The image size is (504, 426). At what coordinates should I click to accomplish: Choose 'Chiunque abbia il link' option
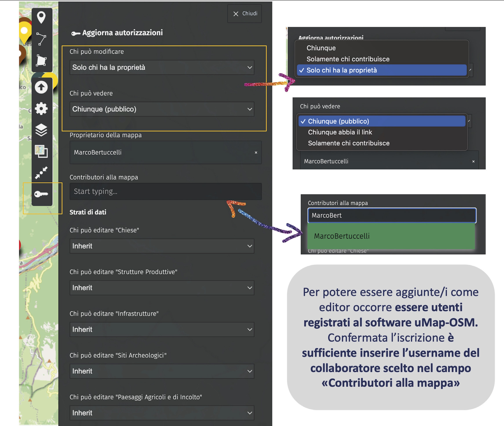pos(340,132)
